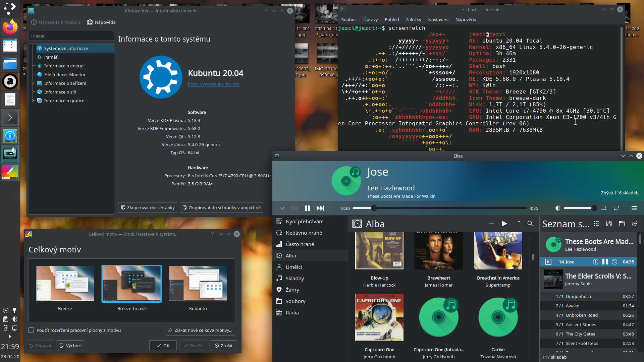This screenshot has height=362, width=644.
Task: Open search in Elisa's Alba view
Action: [530, 224]
